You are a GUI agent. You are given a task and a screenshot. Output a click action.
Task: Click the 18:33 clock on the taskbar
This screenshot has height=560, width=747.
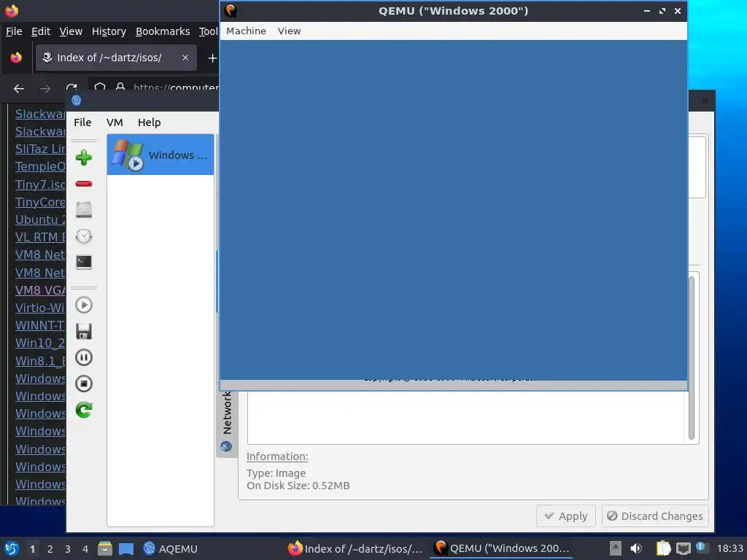729,548
